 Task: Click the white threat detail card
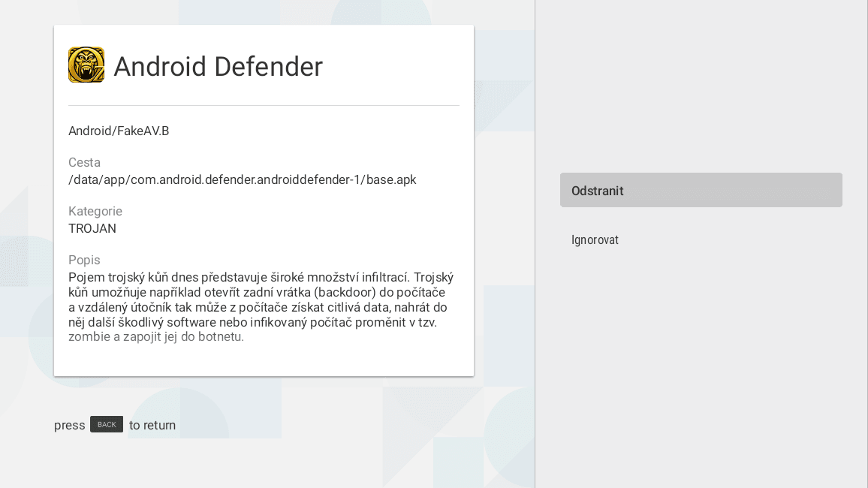[264, 199]
